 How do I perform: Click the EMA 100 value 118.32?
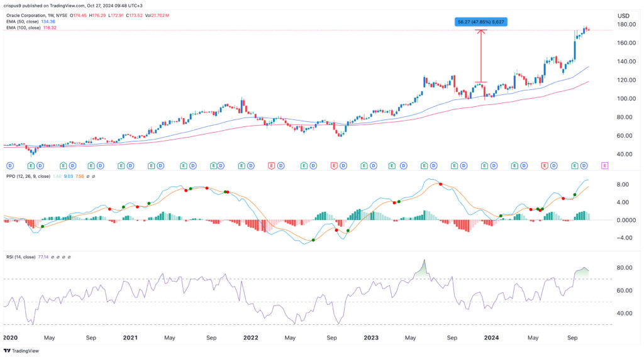[50, 28]
